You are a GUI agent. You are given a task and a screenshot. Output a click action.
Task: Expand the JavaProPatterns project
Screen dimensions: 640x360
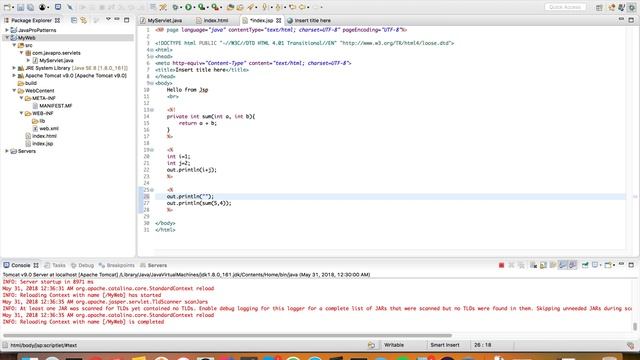click(x=7, y=30)
